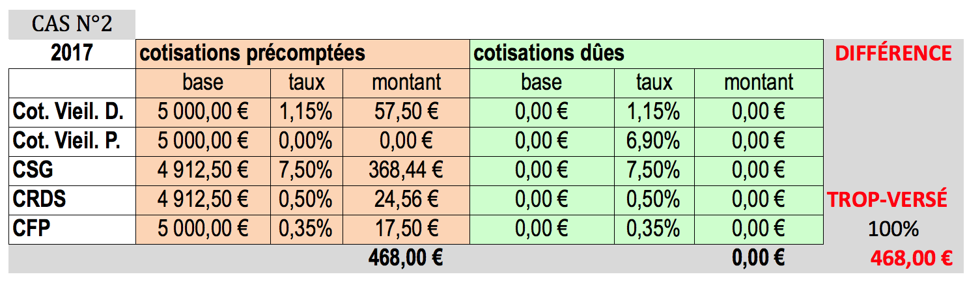The image size is (980, 283).
Task: Select the 0,35% taux under cotisations précomptées
Action: pos(307,230)
